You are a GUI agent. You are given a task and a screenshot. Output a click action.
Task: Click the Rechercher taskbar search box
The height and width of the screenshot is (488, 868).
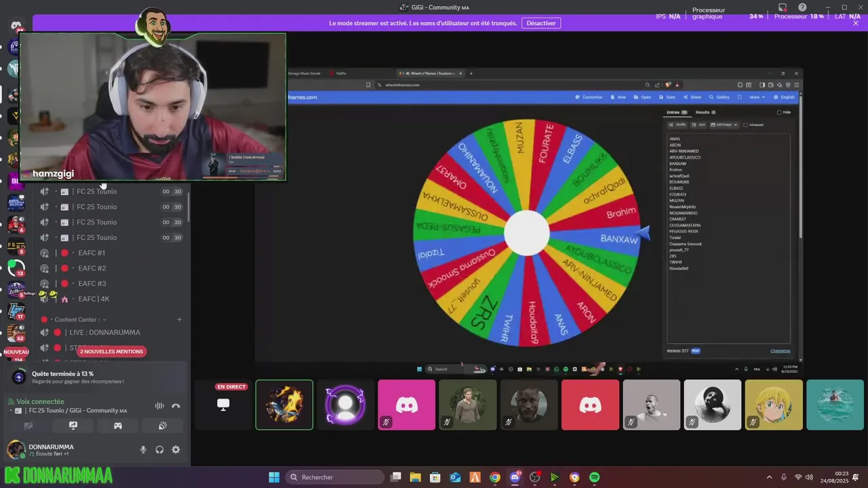pyautogui.click(x=335, y=477)
